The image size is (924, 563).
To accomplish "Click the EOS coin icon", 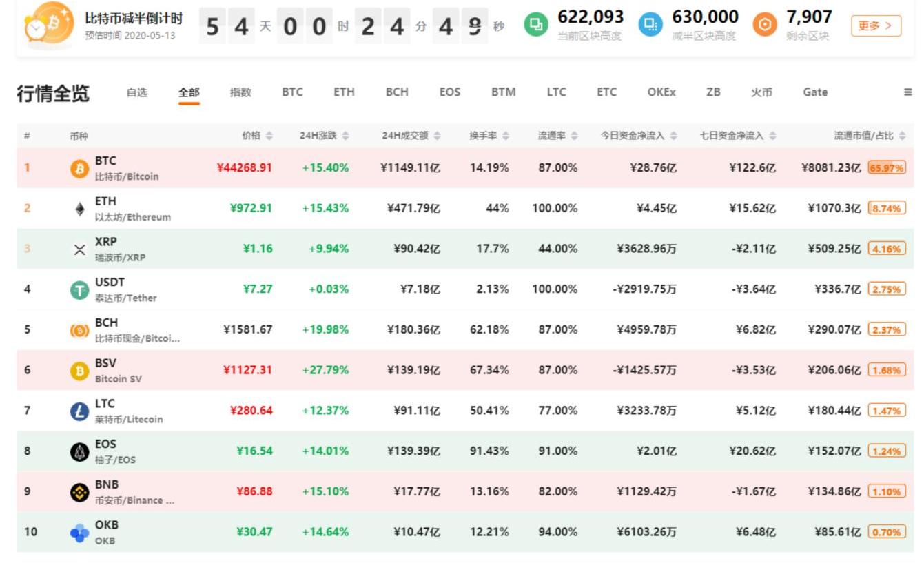I will click(80, 452).
